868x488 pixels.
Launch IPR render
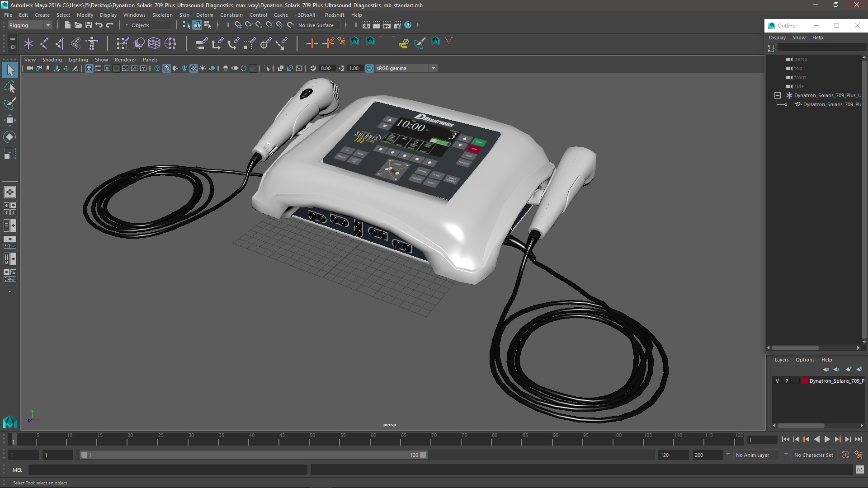pyautogui.click(x=387, y=25)
